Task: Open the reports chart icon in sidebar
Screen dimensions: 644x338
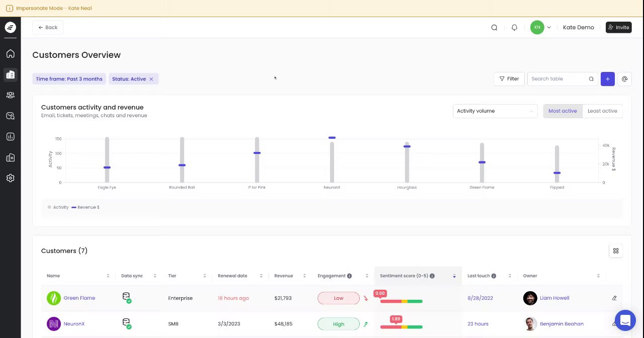Action: coord(10,137)
